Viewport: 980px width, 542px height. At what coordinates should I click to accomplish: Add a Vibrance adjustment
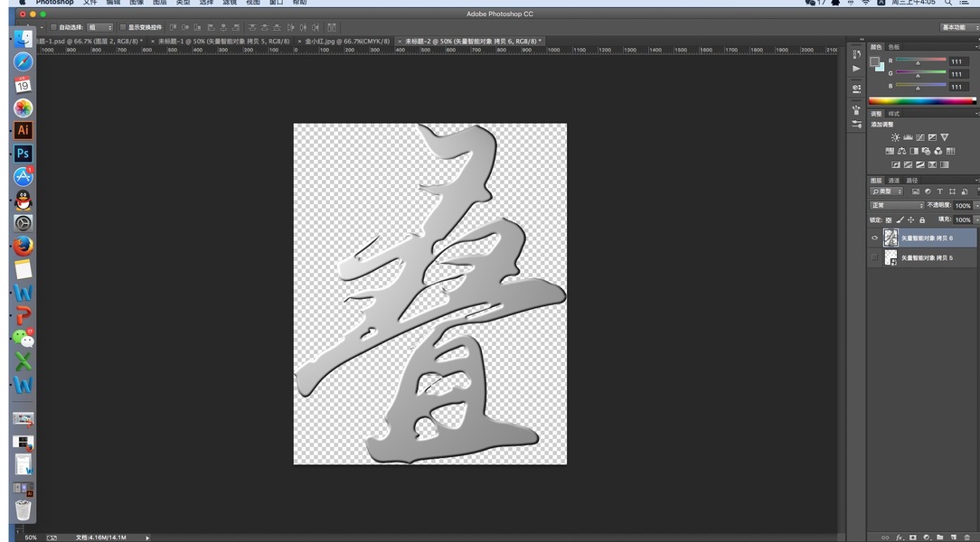(945, 137)
